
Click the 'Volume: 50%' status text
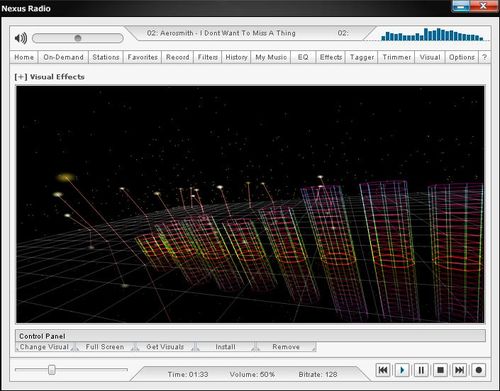click(x=252, y=374)
